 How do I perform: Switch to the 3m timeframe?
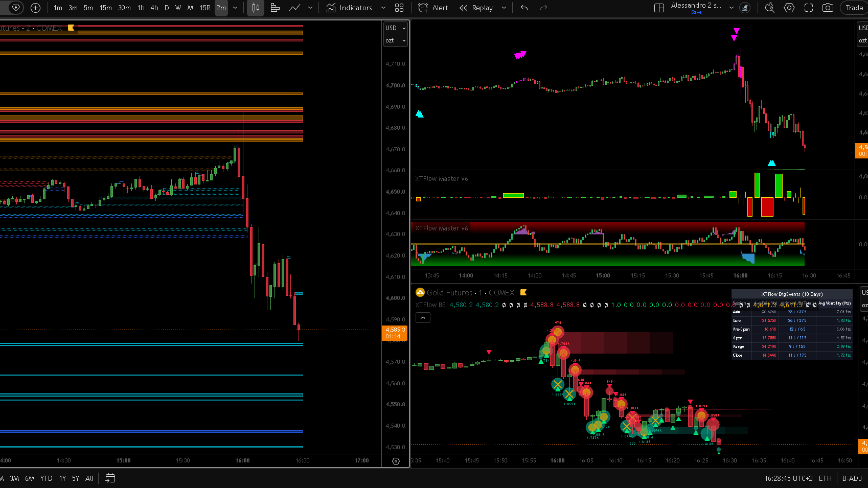pyautogui.click(x=73, y=8)
